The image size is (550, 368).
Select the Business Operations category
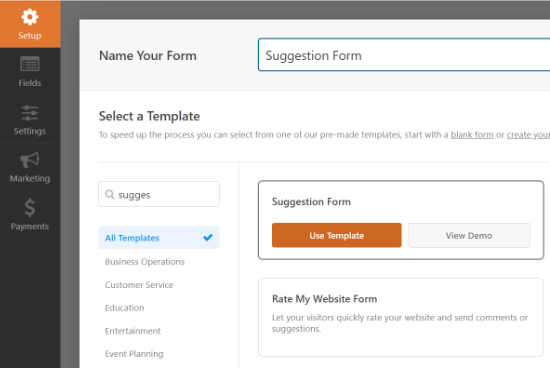click(x=145, y=262)
